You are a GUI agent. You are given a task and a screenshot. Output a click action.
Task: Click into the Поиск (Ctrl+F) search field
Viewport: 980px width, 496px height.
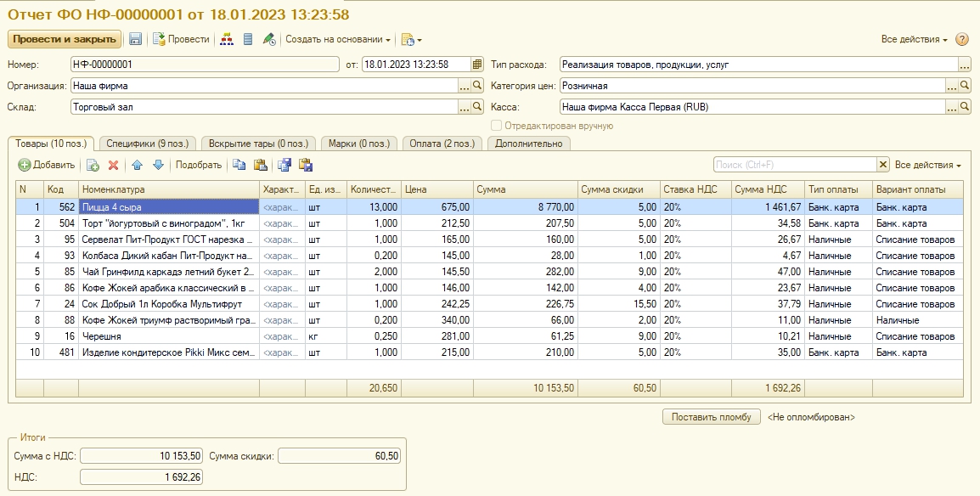(795, 164)
